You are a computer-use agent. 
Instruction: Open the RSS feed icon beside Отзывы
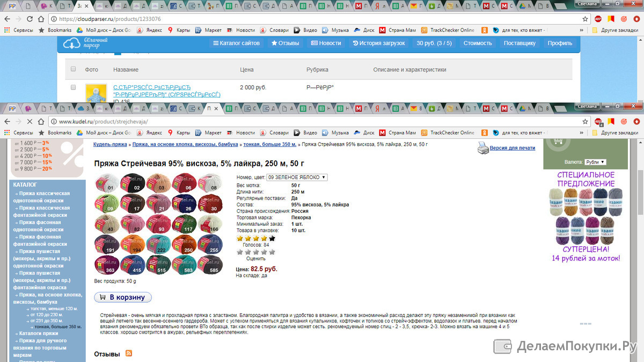[129, 353]
